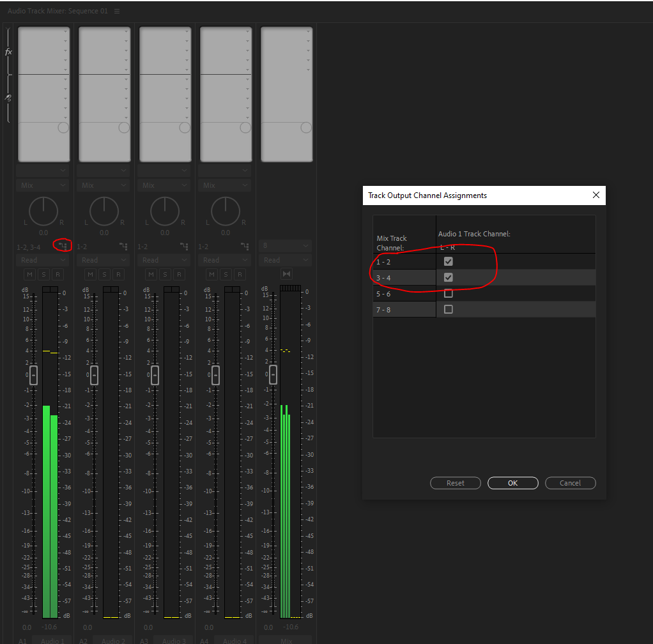Click the Reset button in the dialog
The image size is (653, 644).
click(455, 483)
